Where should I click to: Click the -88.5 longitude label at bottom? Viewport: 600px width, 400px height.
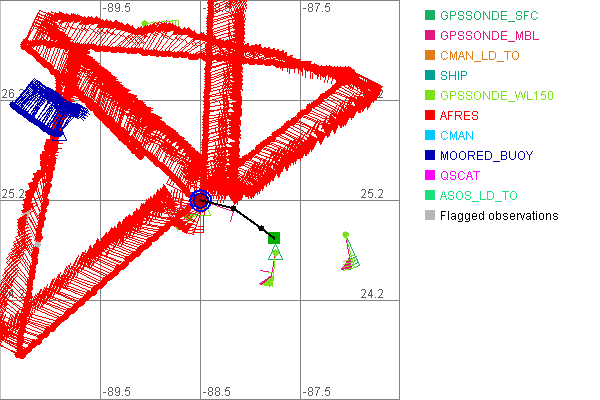[x=217, y=391]
